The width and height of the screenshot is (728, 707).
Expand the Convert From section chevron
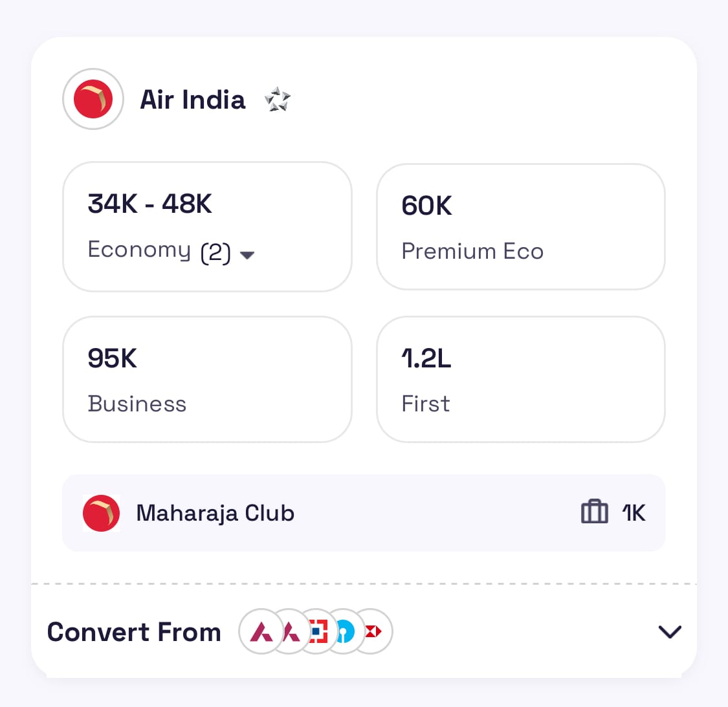click(670, 632)
